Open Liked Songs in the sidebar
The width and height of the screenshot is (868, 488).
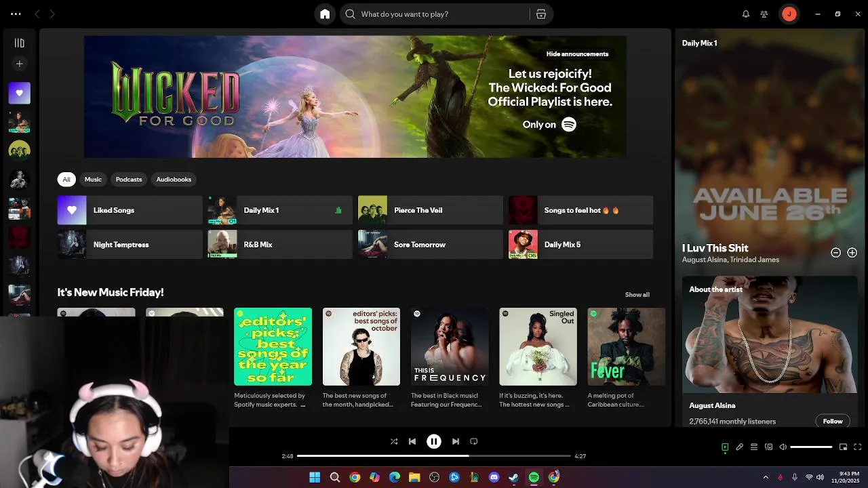pyautogui.click(x=20, y=93)
